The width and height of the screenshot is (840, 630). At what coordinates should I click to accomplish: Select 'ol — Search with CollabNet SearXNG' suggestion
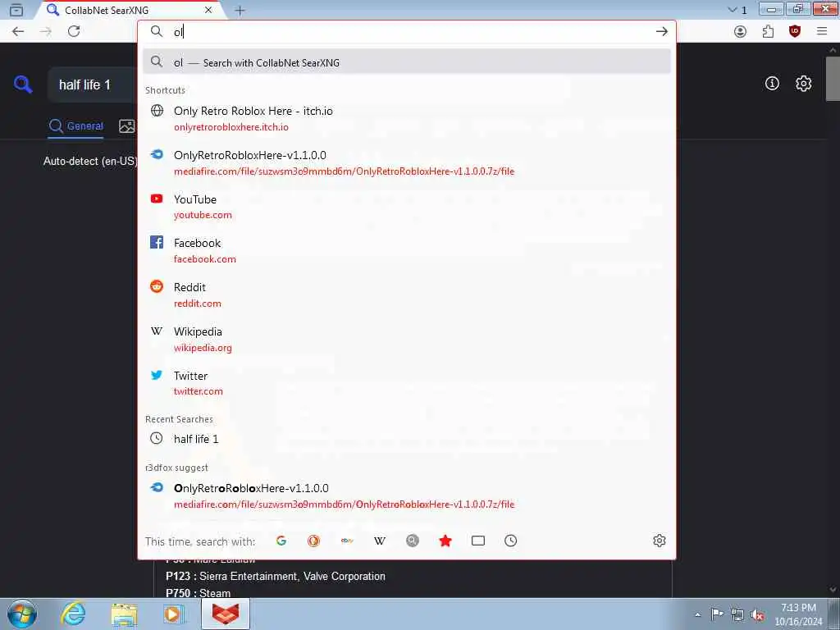(x=407, y=62)
